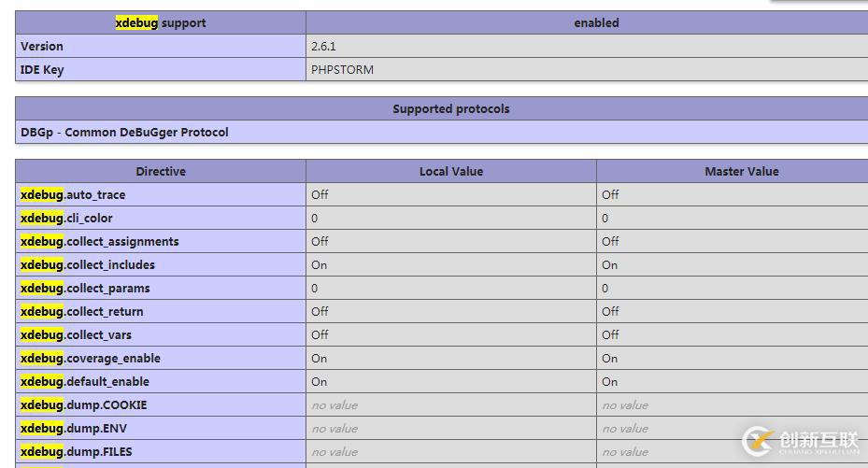Click the Supported protocols header
Image resolution: width=868 pixels, height=468 pixels.
[450, 108]
